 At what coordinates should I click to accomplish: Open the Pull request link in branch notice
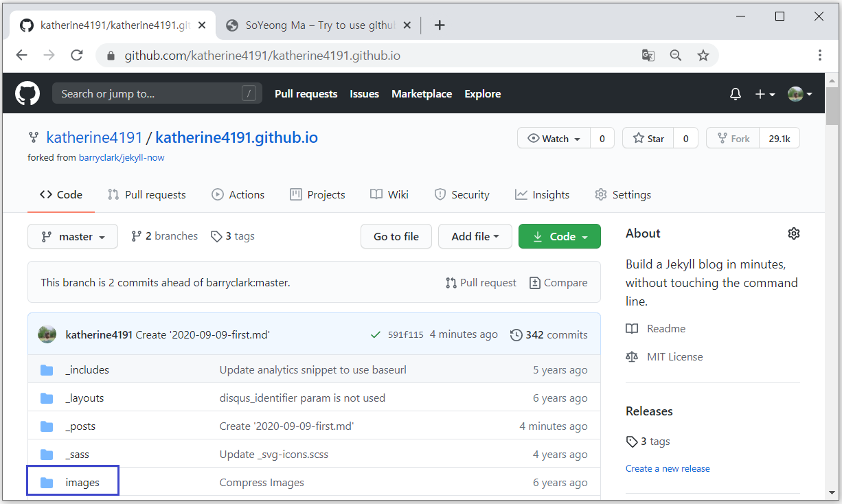(x=481, y=282)
